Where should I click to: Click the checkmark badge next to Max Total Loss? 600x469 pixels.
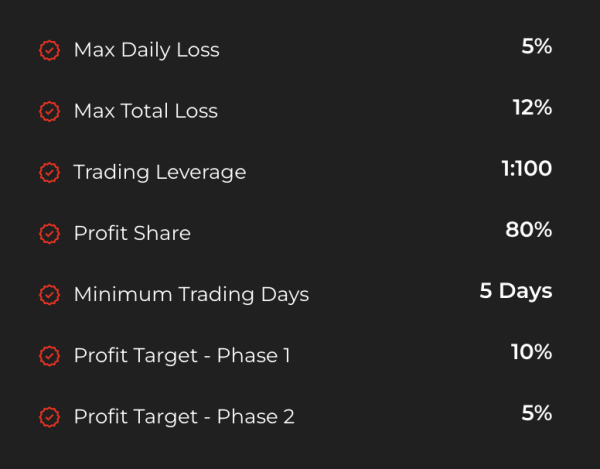click(x=49, y=111)
